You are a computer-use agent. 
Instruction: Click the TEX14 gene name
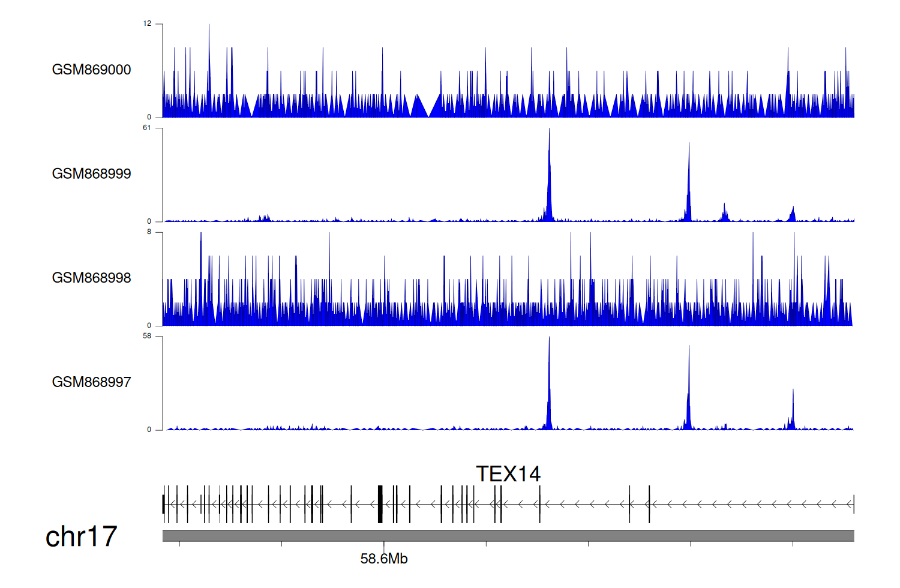[x=508, y=474]
